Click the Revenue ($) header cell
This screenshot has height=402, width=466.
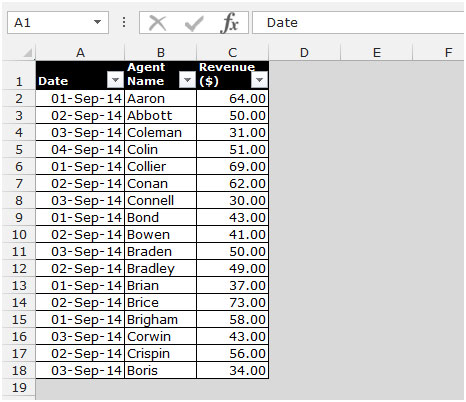click(233, 75)
